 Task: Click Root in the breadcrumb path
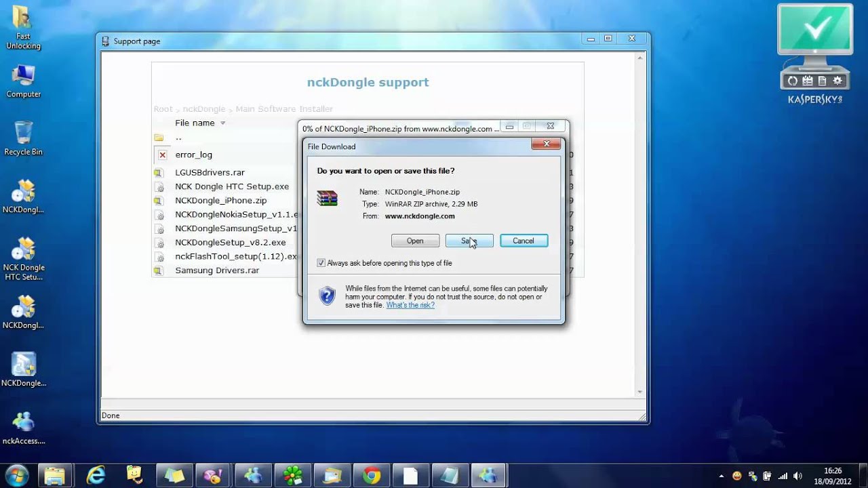[x=163, y=109]
